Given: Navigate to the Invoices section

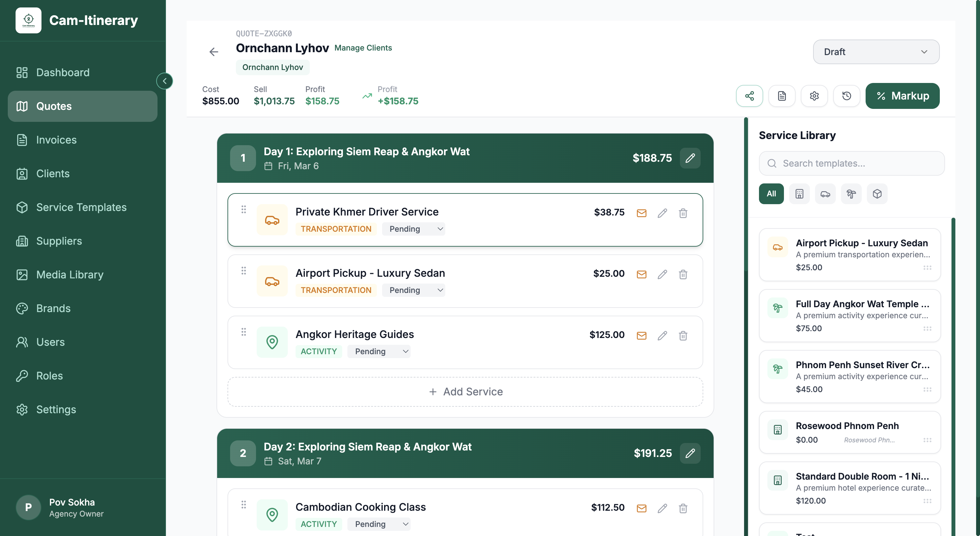Looking at the screenshot, I should click(x=56, y=140).
